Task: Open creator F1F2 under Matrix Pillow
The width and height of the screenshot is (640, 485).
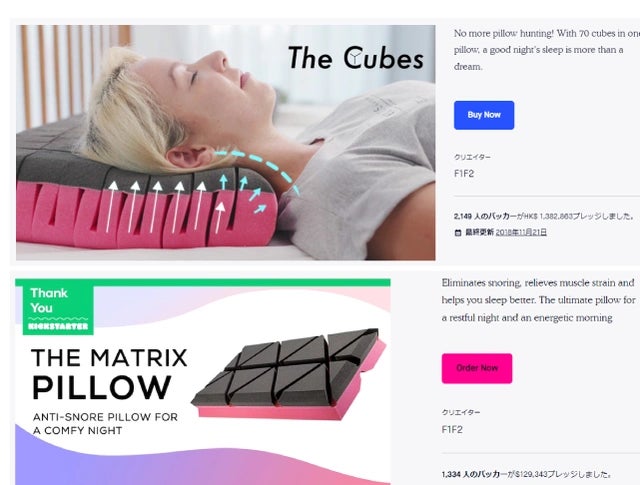Action: (452, 429)
